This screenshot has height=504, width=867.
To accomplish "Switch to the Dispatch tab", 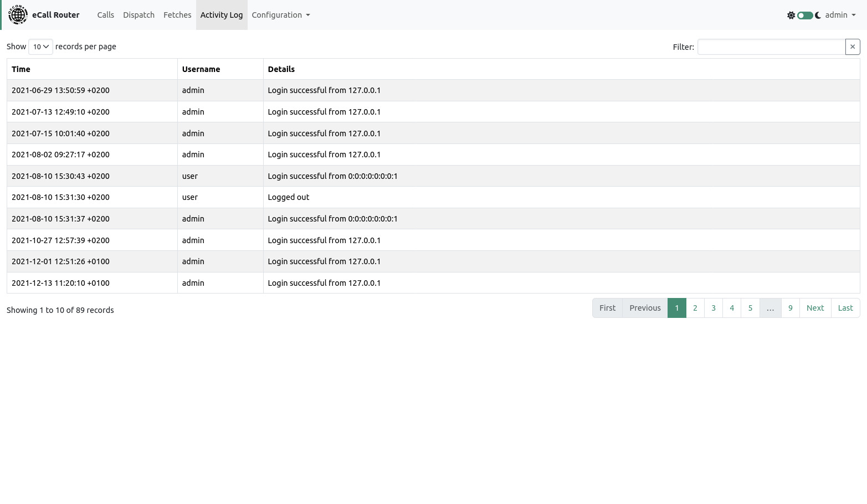I will [138, 15].
